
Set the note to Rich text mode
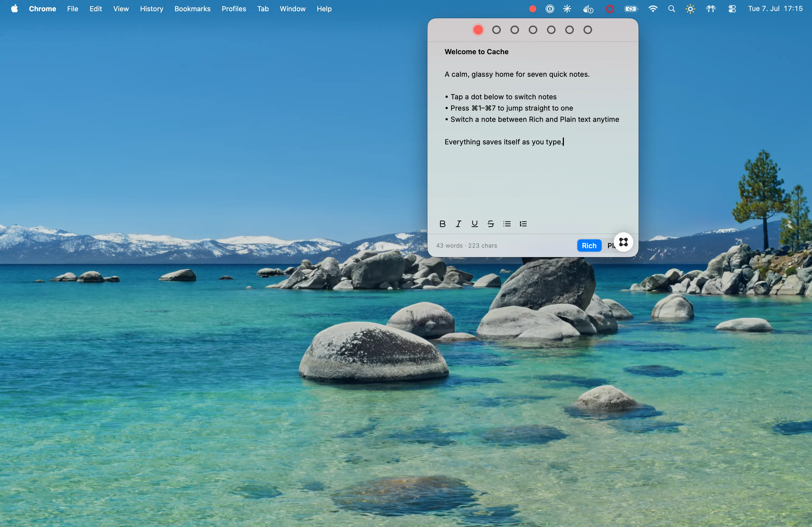point(589,246)
